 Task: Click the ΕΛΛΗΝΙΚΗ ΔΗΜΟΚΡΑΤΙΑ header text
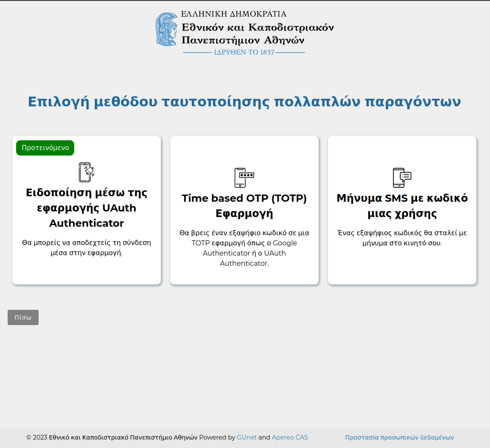[234, 14]
